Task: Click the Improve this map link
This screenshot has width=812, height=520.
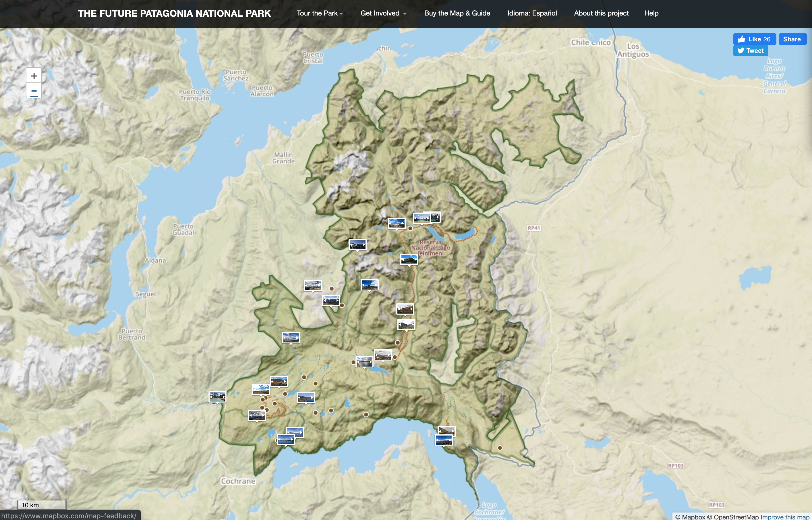Action: pyautogui.click(x=784, y=517)
